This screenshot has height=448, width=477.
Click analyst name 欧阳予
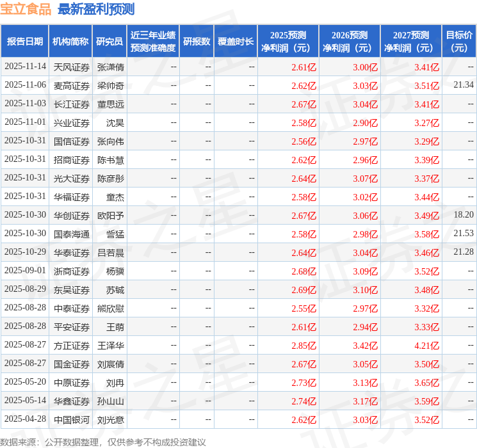click(x=110, y=216)
